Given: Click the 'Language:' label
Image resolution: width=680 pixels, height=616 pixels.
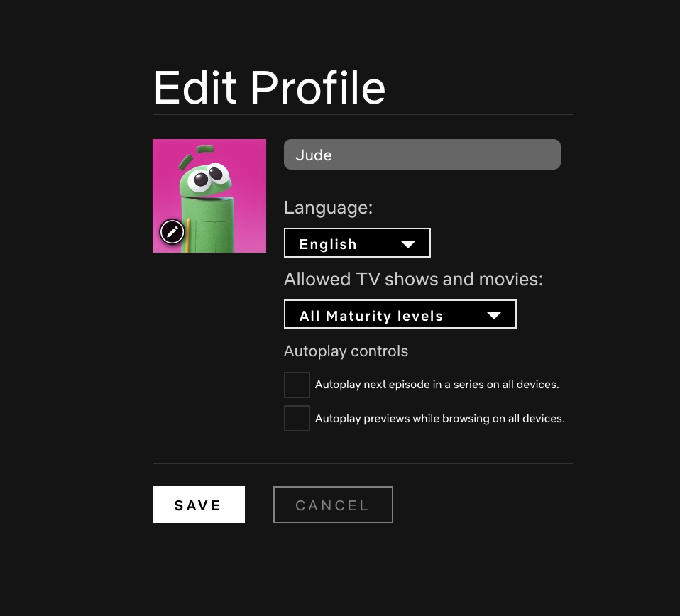Looking at the screenshot, I should pyautogui.click(x=328, y=208).
